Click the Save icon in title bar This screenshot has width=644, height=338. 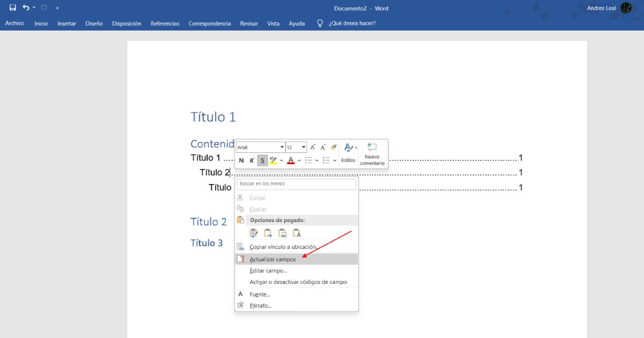(13, 8)
